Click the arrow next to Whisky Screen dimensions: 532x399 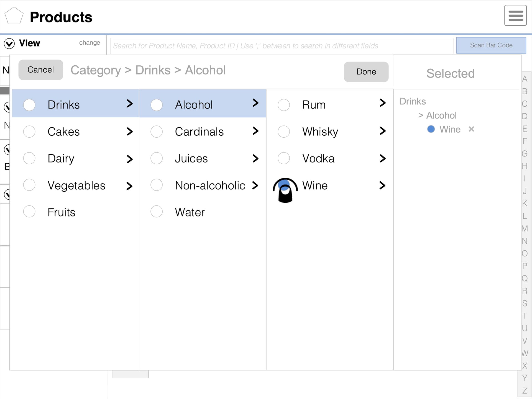[382, 131]
